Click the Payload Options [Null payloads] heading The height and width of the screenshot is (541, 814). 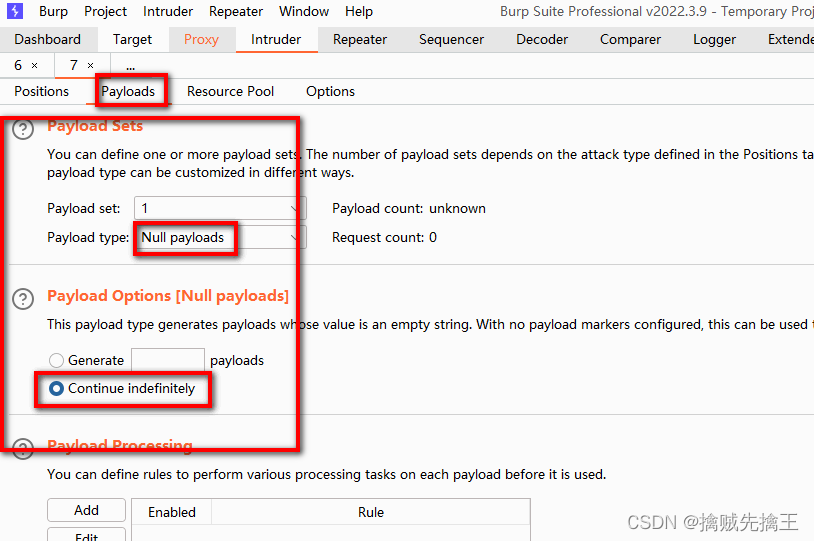pos(168,295)
